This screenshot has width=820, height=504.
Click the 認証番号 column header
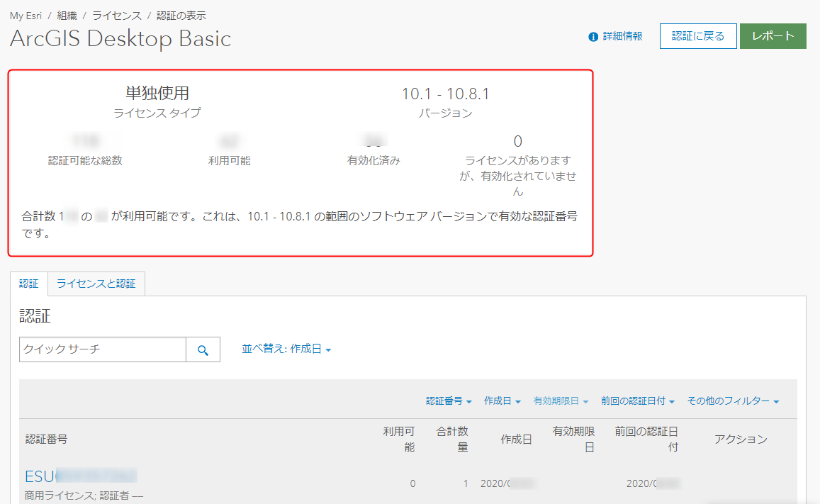point(47,439)
